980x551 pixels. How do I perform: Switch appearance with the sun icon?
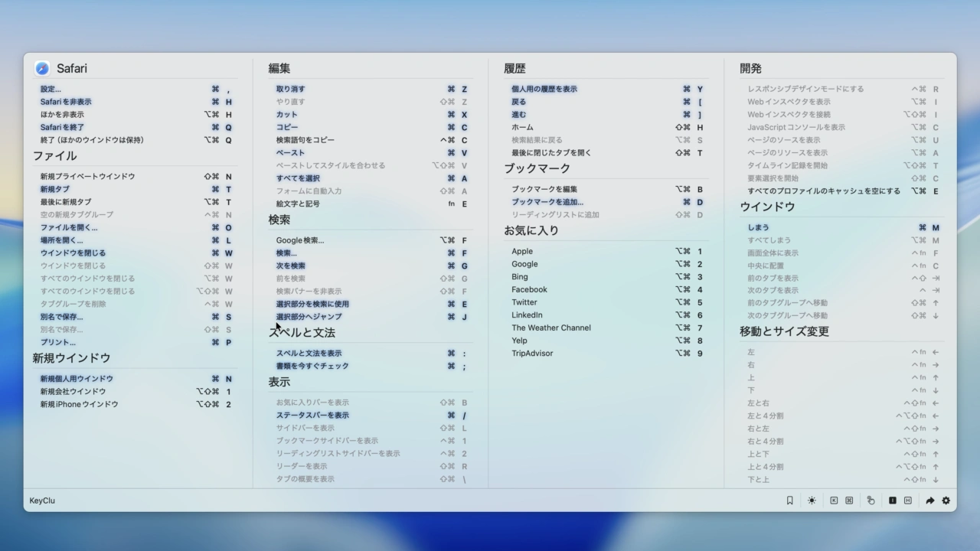(812, 500)
